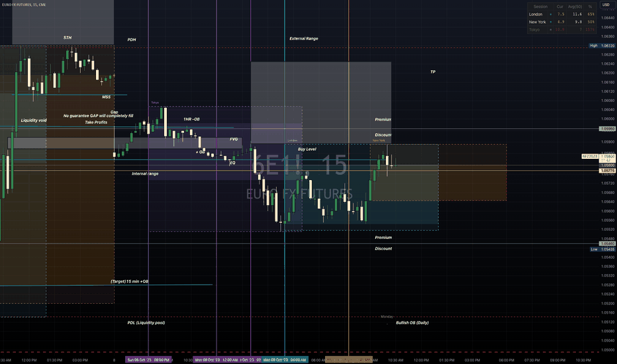Click the Sun 08 Oct '23 time marker

click(x=148, y=359)
